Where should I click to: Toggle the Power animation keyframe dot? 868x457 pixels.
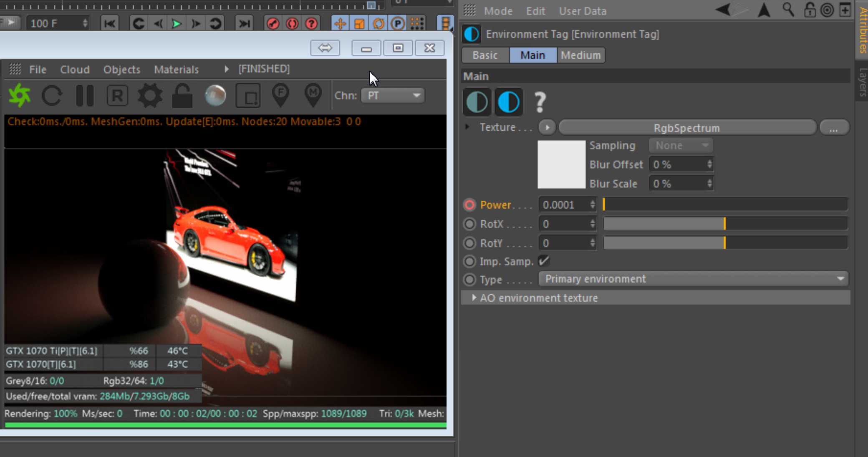point(469,205)
